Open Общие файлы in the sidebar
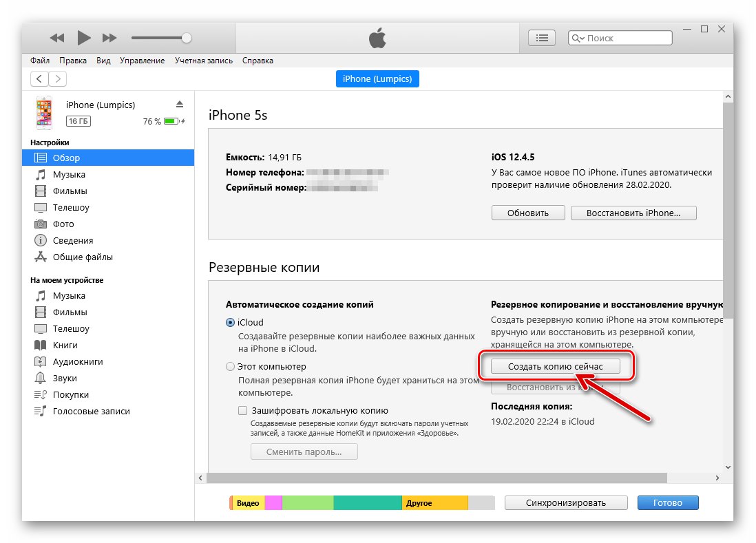The image size is (756, 543). [83, 257]
